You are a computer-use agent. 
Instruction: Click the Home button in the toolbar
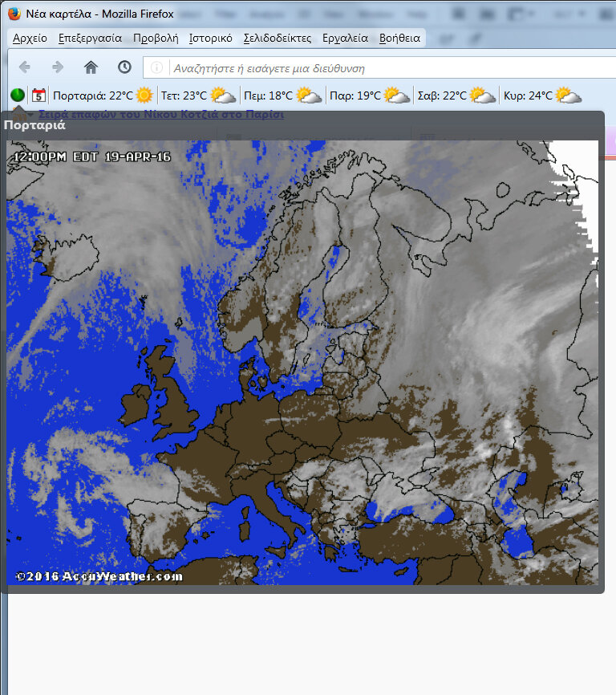pos(91,67)
